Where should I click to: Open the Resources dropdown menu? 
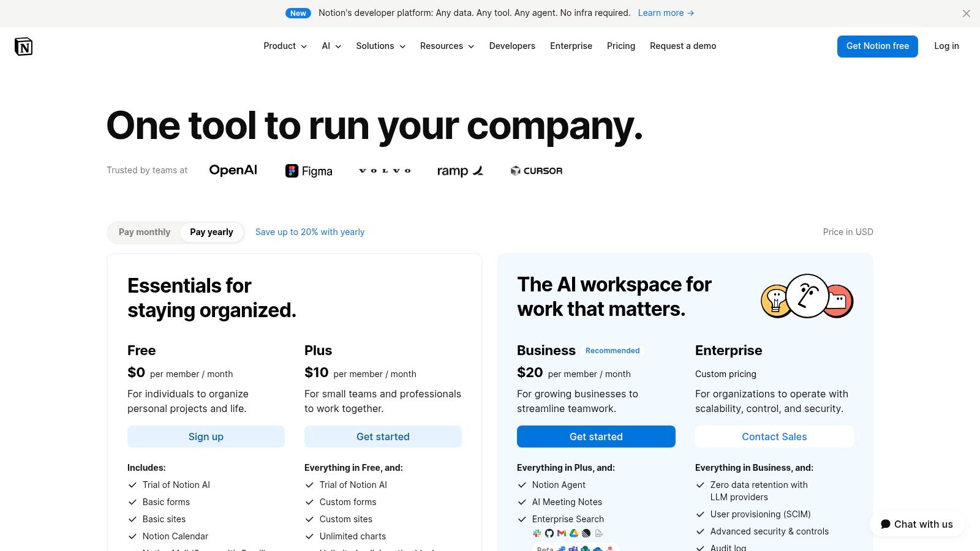tap(447, 46)
